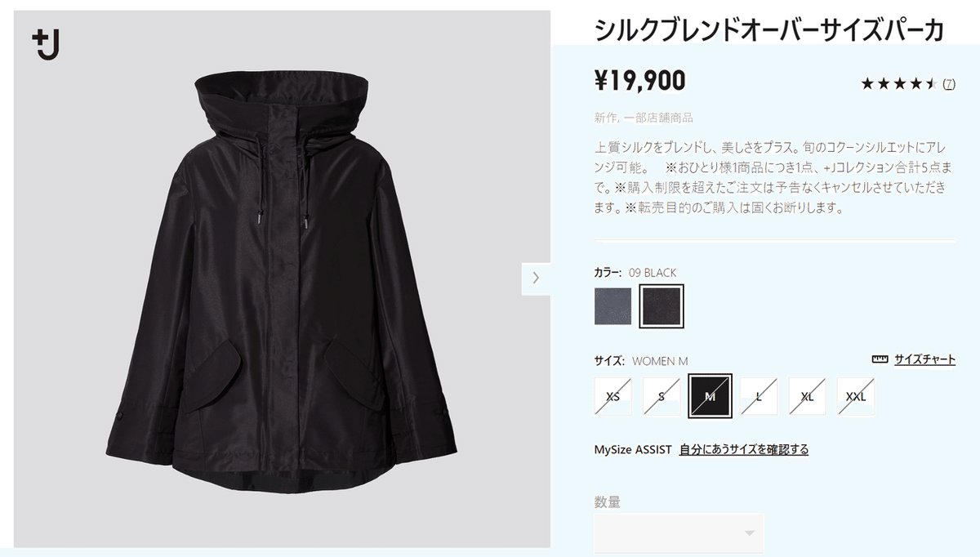Select the gray color swatch
This screenshot has width=980, height=557.
[x=612, y=306]
